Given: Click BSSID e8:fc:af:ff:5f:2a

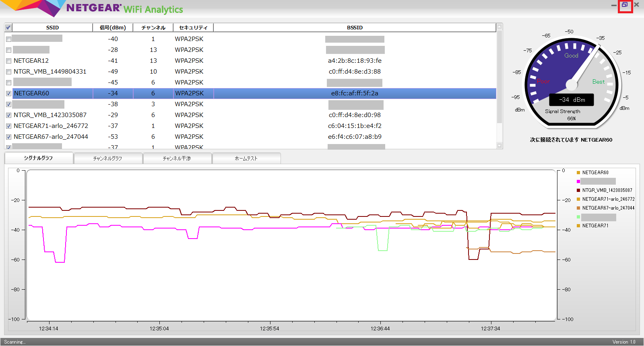Looking at the screenshot, I should (355, 93).
